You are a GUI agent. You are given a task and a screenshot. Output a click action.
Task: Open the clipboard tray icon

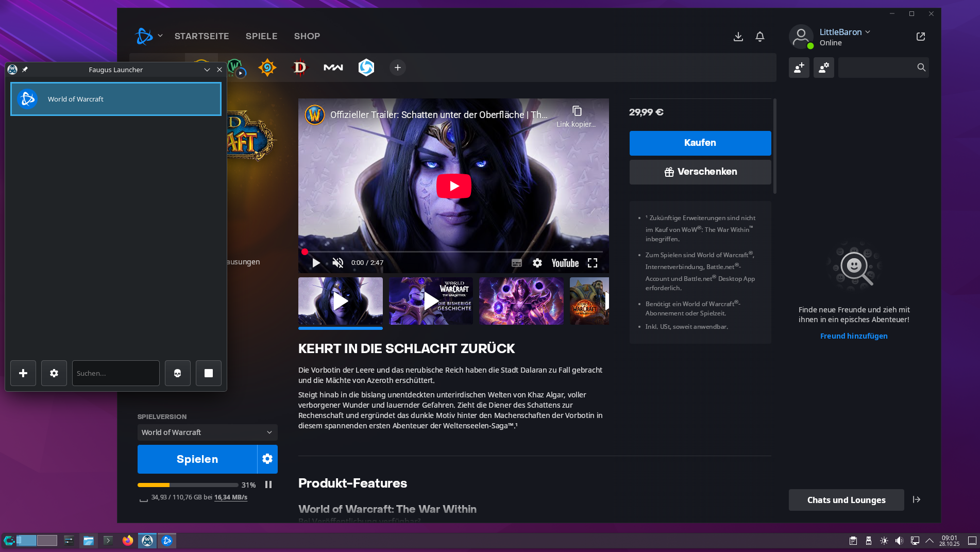pos(853,541)
